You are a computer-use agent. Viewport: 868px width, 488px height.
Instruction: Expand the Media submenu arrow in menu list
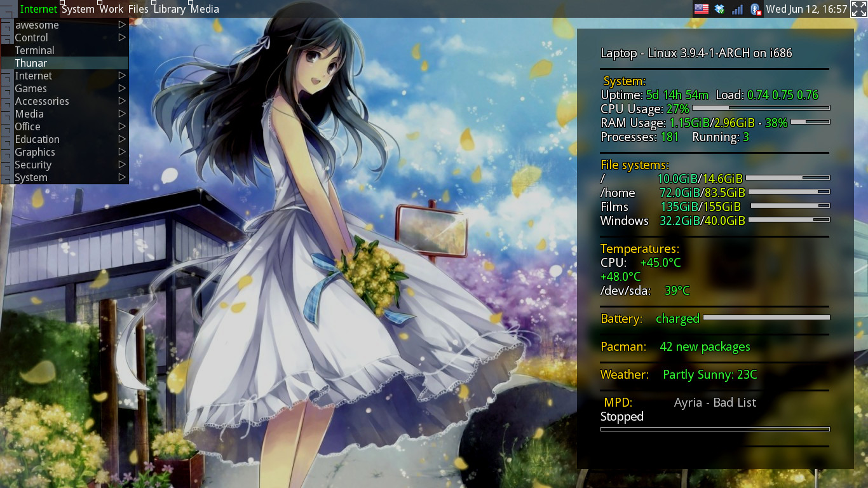[x=122, y=114]
